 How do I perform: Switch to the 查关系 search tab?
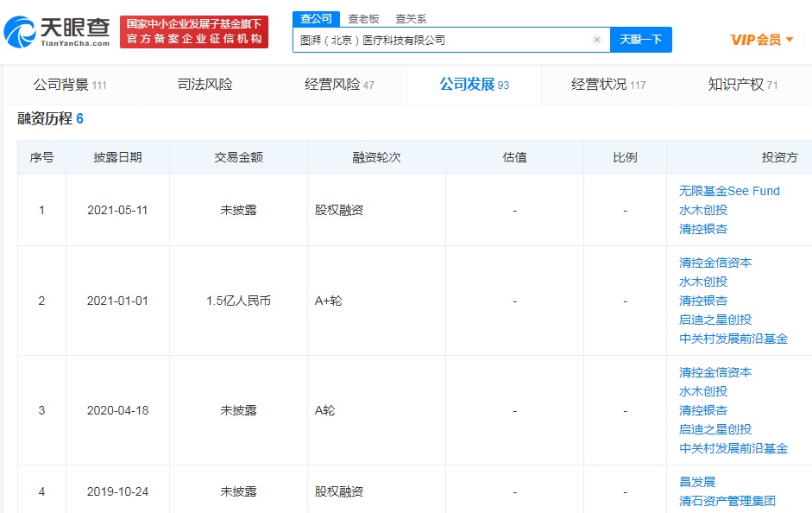411,19
